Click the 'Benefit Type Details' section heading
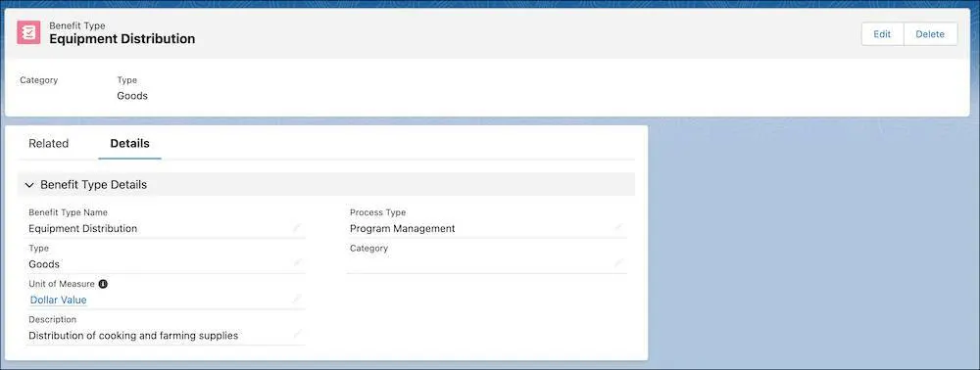The image size is (980, 370). click(94, 185)
